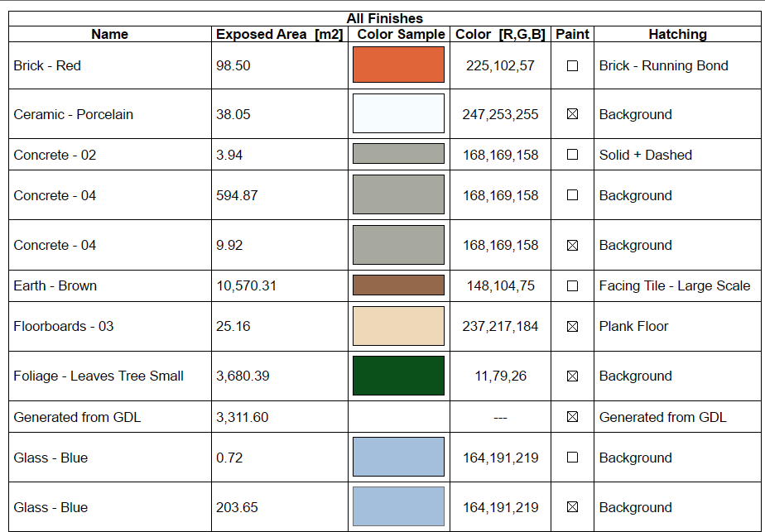
Task: Enable Paint for Concrete - 02
Action: [x=572, y=155]
